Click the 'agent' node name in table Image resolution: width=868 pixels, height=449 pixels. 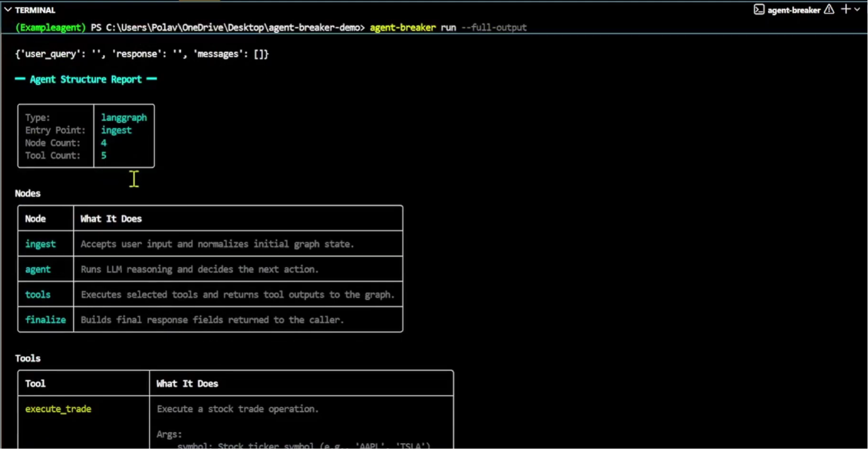(x=38, y=270)
